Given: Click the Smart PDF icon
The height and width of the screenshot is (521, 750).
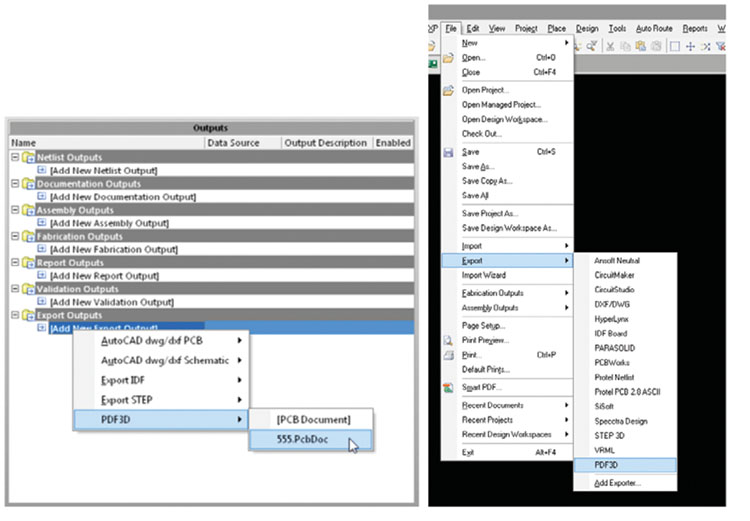Looking at the screenshot, I should (x=447, y=387).
